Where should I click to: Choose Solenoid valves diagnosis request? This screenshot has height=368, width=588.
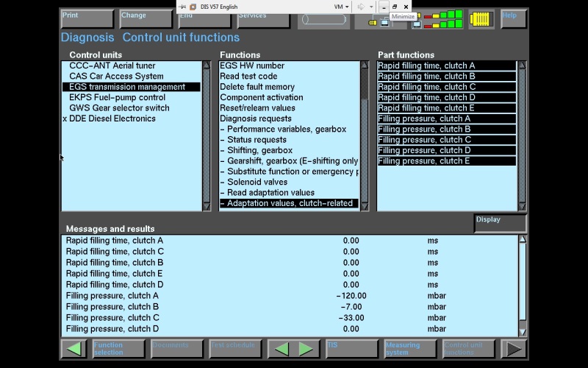pyautogui.click(x=257, y=182)
